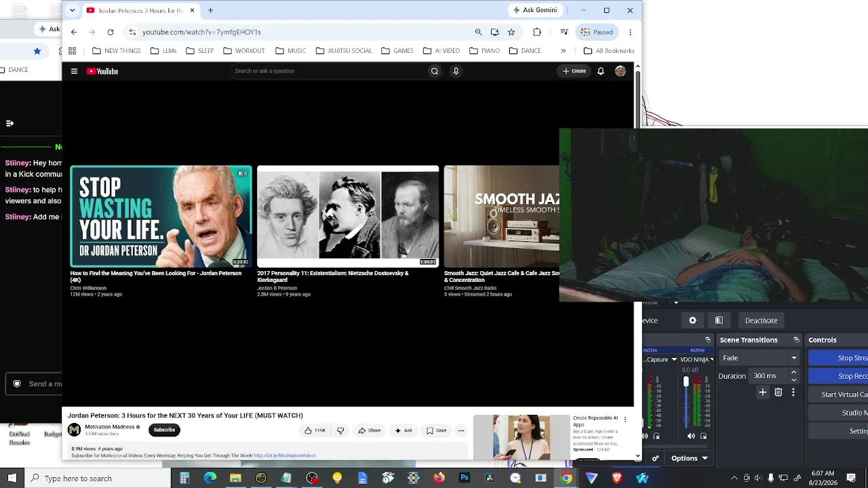Open the Existentialism lecture video thumbnail
Screen dimensions: 868x488
[348, 216]
